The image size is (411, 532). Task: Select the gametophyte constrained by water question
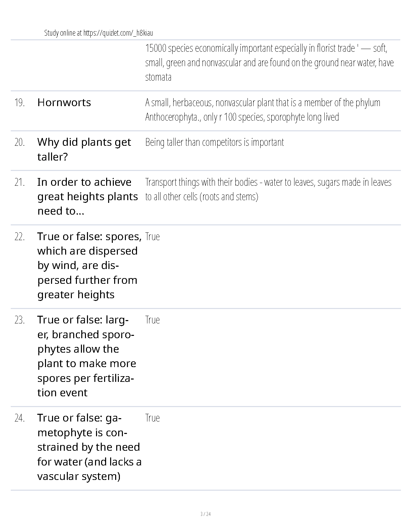point(89,447)
